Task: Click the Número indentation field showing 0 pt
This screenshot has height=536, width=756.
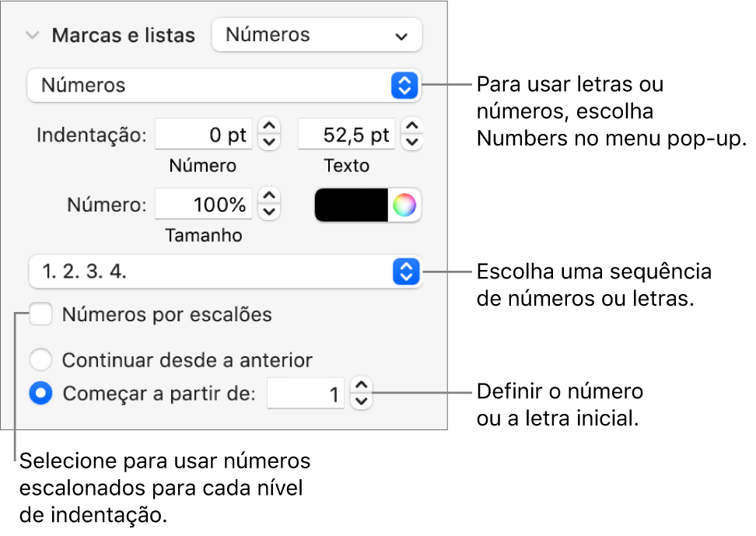Action: coord(205,135)
